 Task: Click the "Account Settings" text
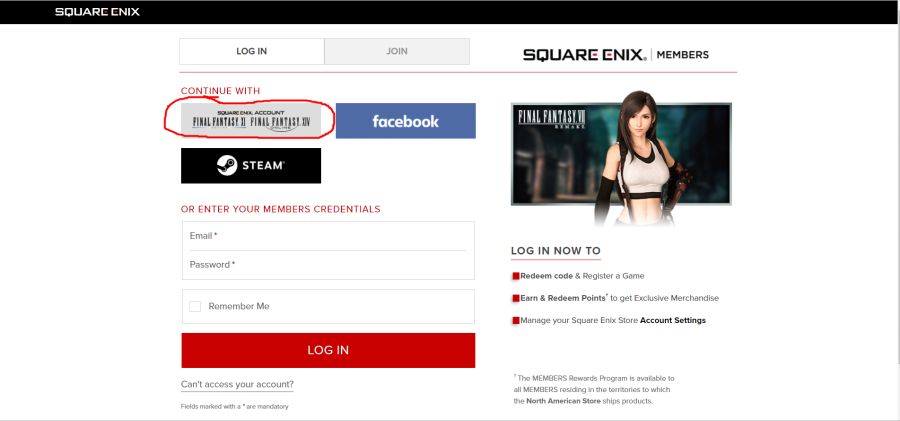tap(673, 320)
